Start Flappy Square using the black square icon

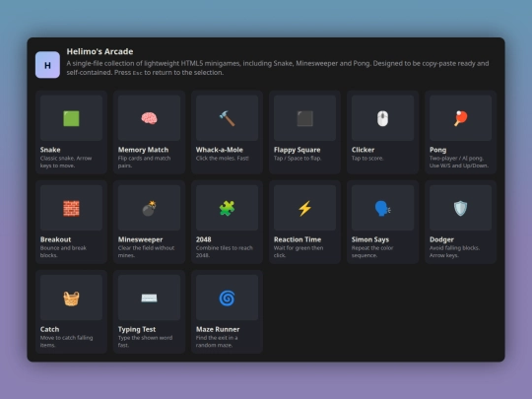click(x=304, y=118)
